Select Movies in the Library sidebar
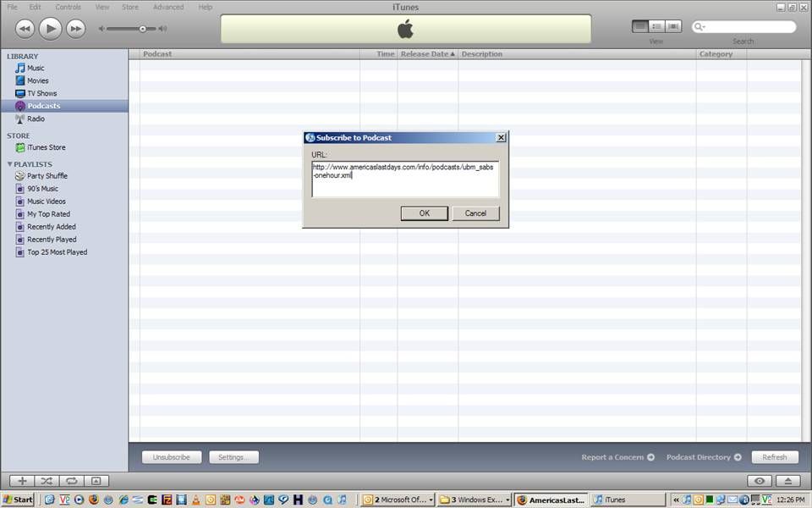812x508 pixels. pyautogui.click(x=64, y=81)
